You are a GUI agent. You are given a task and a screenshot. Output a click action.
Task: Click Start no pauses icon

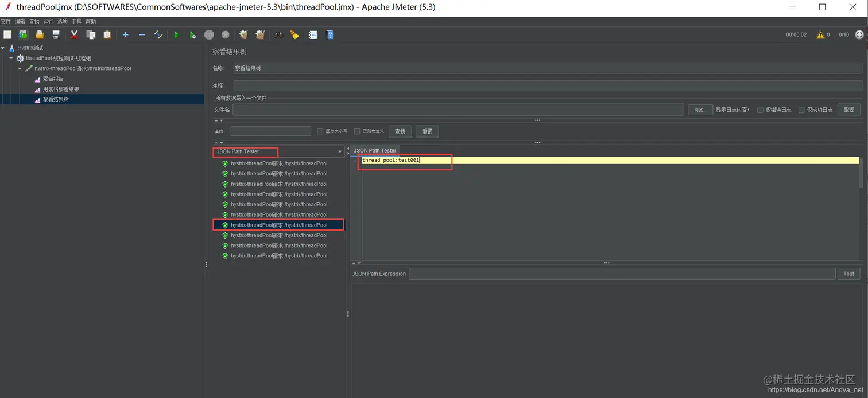(x=193, y=35)
